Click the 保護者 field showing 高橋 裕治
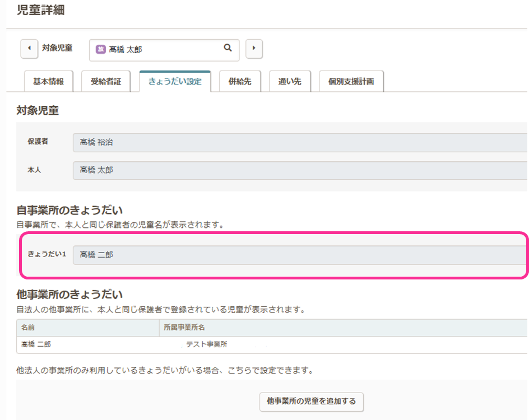 coord(300,143)
